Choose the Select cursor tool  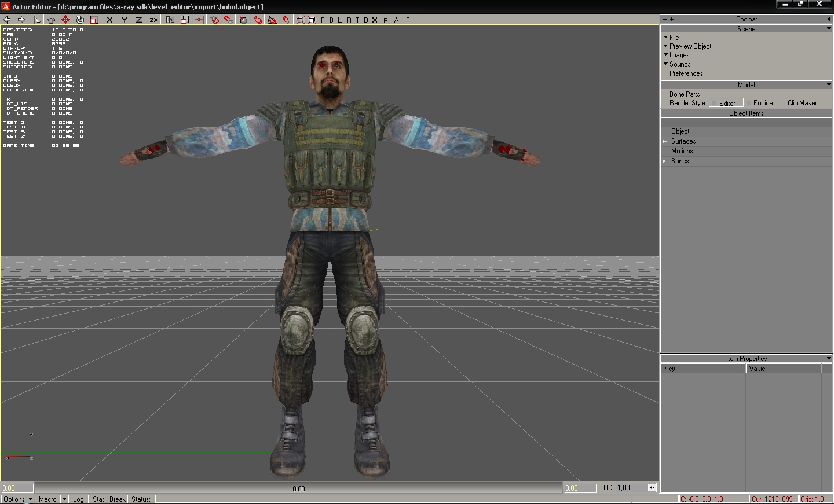pos(37,20)
